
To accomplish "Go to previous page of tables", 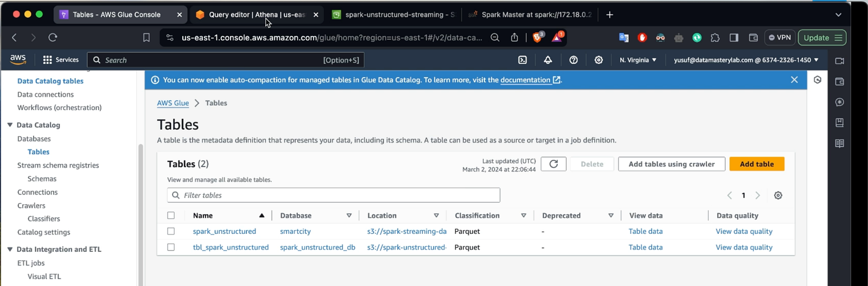I will point(730,195).
